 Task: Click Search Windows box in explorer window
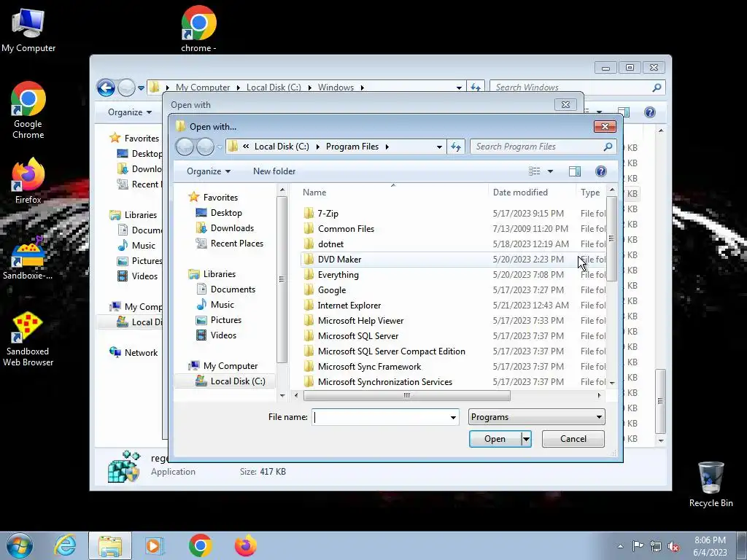(570, 87)
